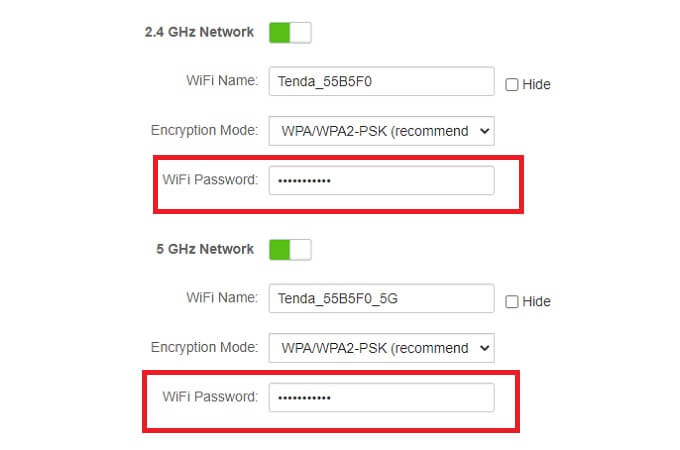Screen dimensions: 680x450
Task: Check Hide box for Tenda_55B5F0_5G network
Action: point(512,301)
